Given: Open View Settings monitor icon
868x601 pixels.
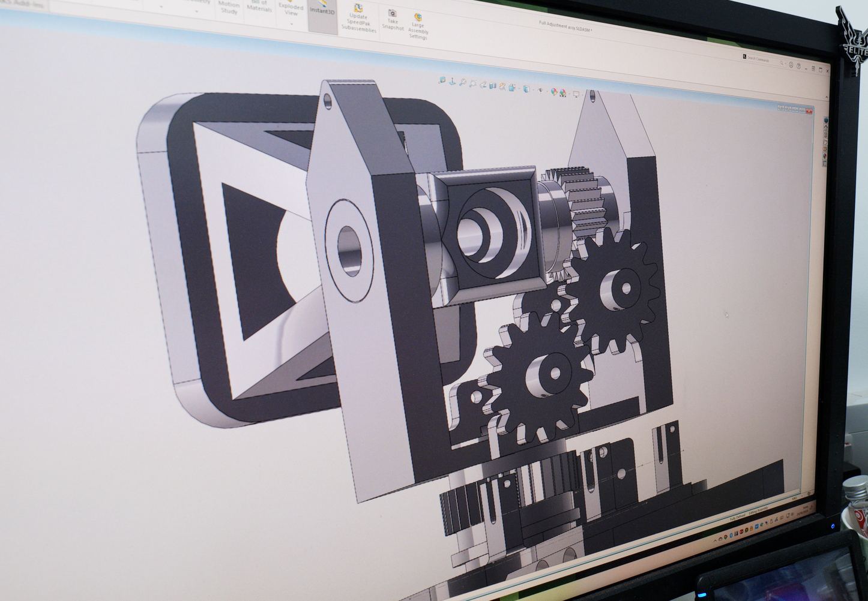Looking at the screenshot, I should click(576, 94).
